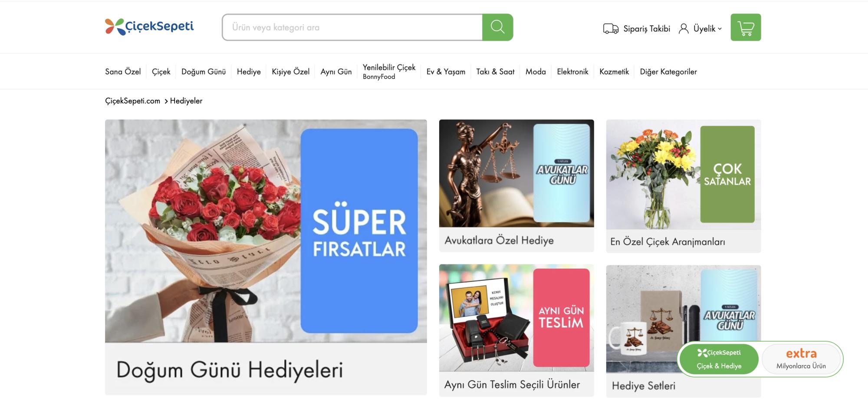Open the Çiçek category menu
Screen dimensions: 868x401
(161, 72)
